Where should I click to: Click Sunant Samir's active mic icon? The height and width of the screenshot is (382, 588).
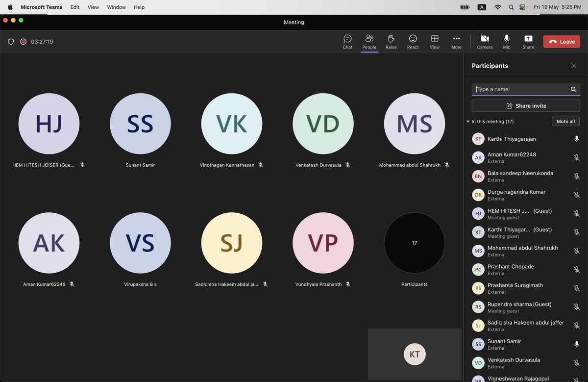(x=577, y=344)
